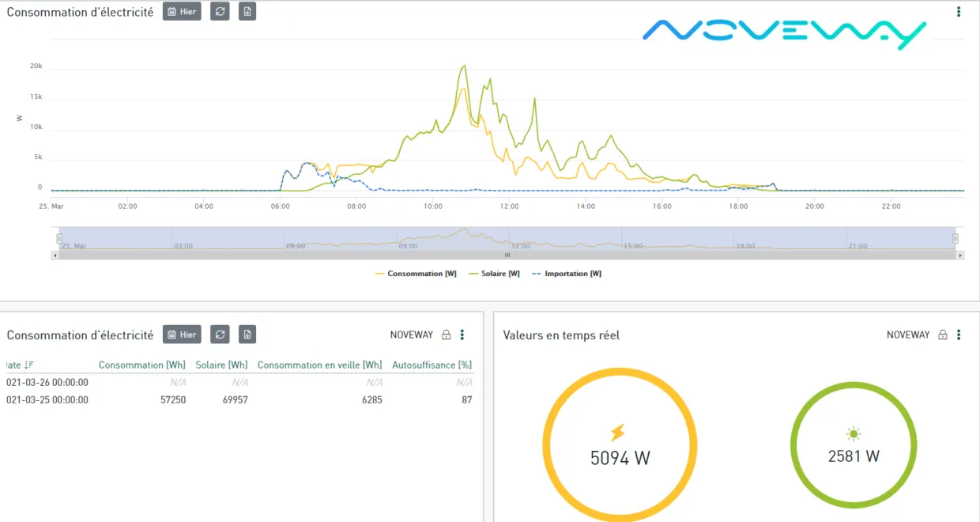
Task: Click the left handle of the time range navigator
Action: 59,238
